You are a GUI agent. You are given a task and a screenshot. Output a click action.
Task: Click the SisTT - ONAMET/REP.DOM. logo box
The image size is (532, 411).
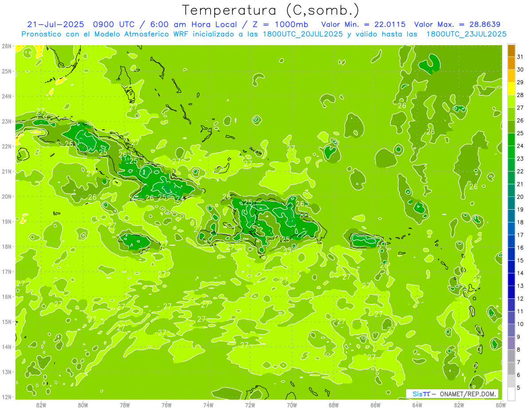(x=452, y=394)
